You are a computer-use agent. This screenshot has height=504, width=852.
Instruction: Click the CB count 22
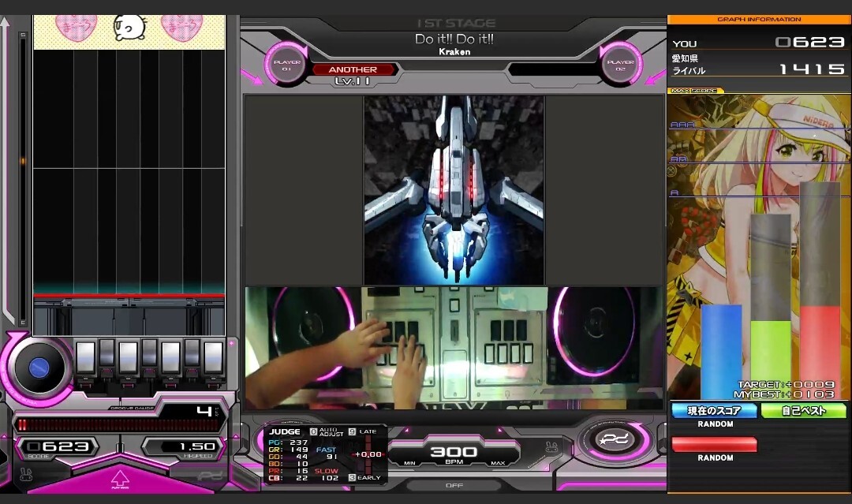[x=302, y=478]
